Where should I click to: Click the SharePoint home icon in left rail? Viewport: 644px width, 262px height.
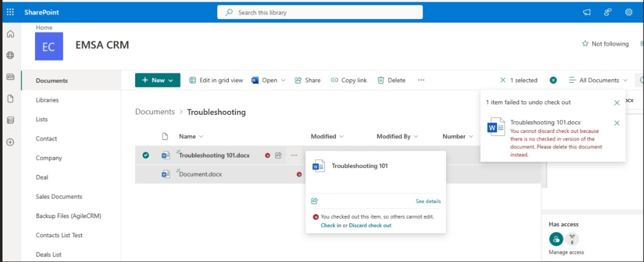coord(10,34)
